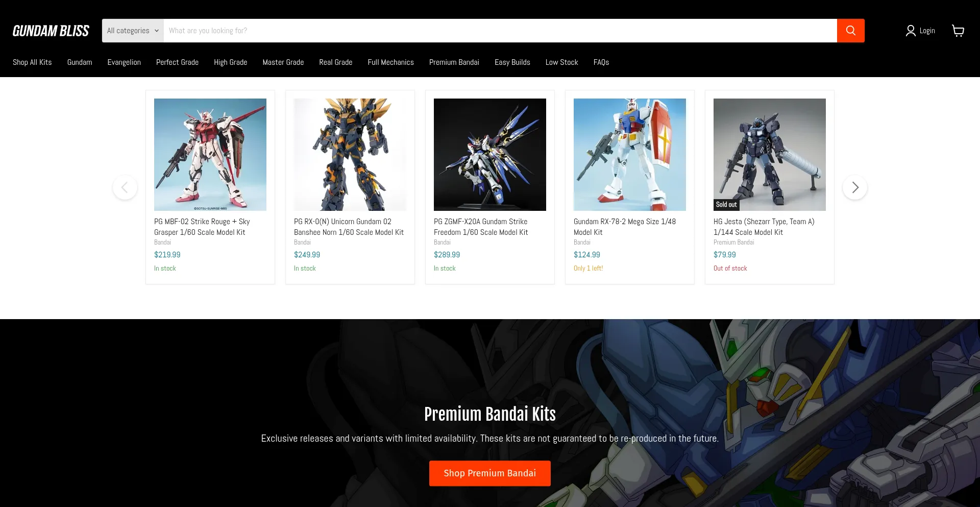Click 'Bandai' vendor label under RX-78-2 Mega Size
This screenshot has height=507, width=980.
582,243
